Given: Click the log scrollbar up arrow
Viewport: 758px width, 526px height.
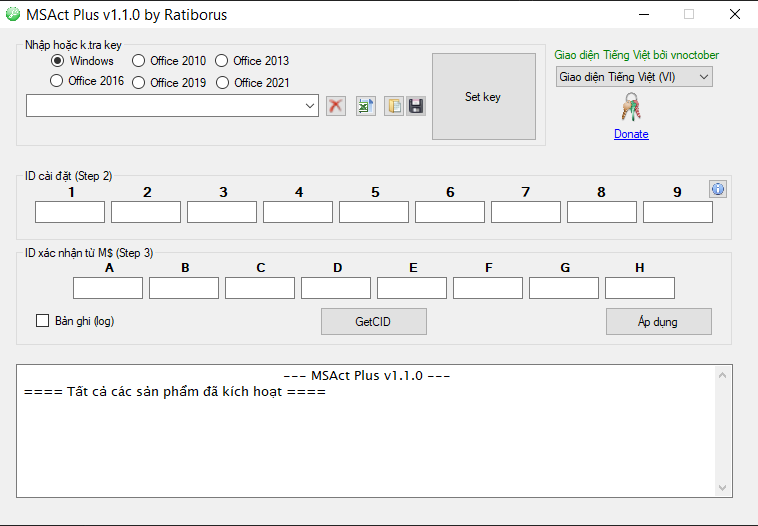Looking at the screenshot, I should pyautogui.click(x=723, y=375).
